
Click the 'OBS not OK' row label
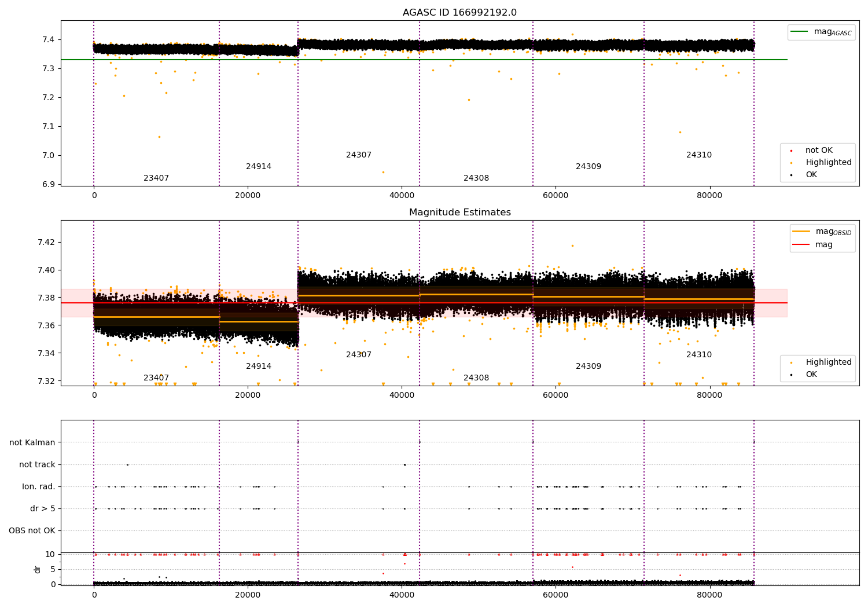click(32, 531)
